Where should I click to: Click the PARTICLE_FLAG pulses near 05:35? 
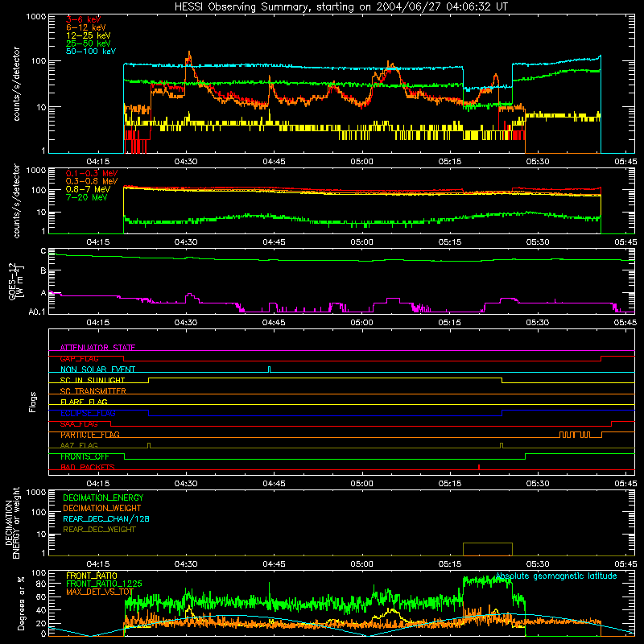(x=575, y=435)
